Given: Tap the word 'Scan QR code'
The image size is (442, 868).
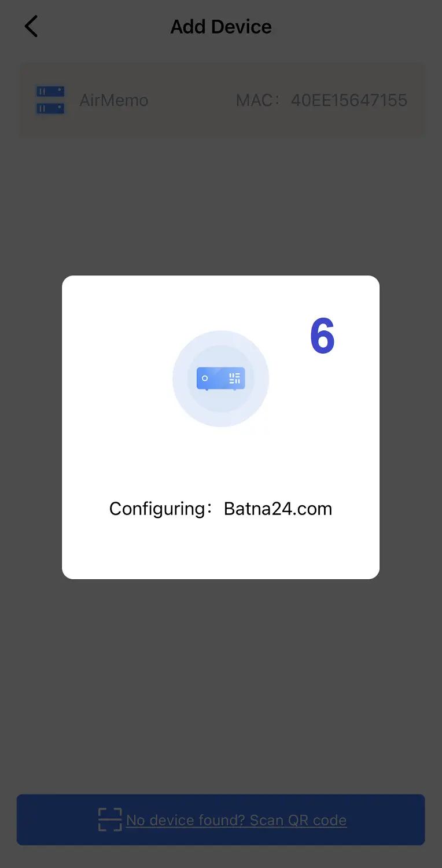Looking at the screenshot, I should (299, 820).
